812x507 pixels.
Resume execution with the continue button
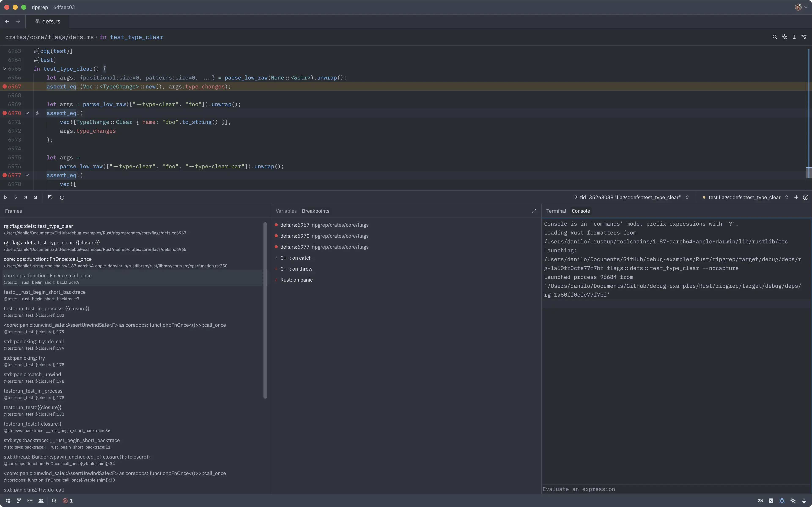tap(5, 197)
